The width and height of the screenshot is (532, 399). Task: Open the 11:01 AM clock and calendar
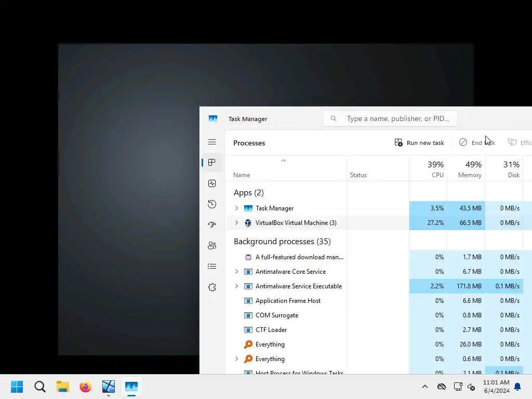click(x=496, y=387)
